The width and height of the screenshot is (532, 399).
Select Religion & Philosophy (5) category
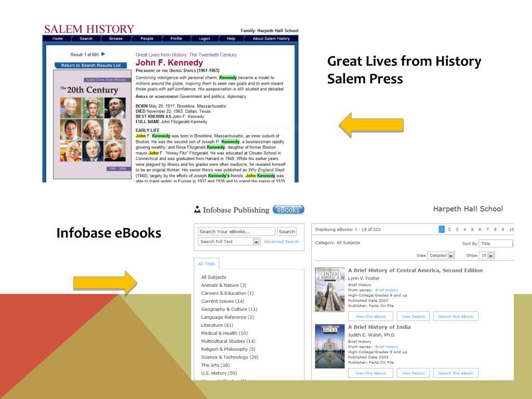(x=228, y=349)
